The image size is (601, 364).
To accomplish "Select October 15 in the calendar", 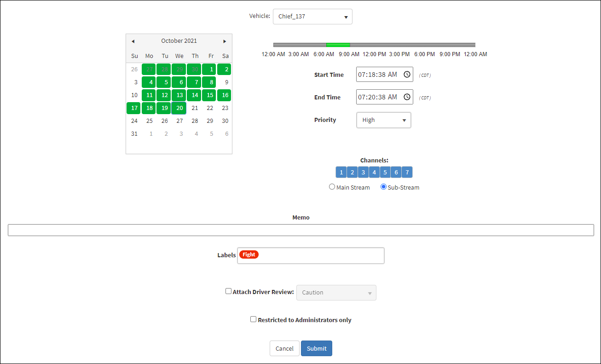I will pyautogui.click(x=209, y=95).
